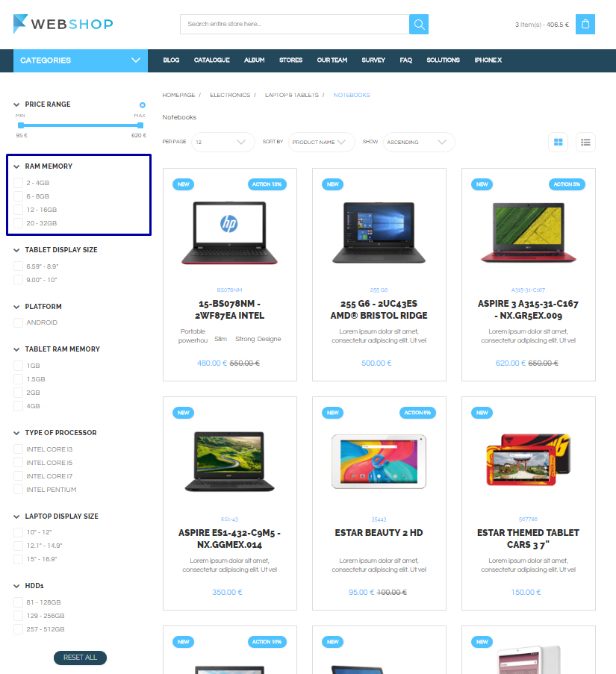The height and width of the screenshot is (674, 616).
Task: Collapse the Tablet Display Size section
Action: (16, 250)
